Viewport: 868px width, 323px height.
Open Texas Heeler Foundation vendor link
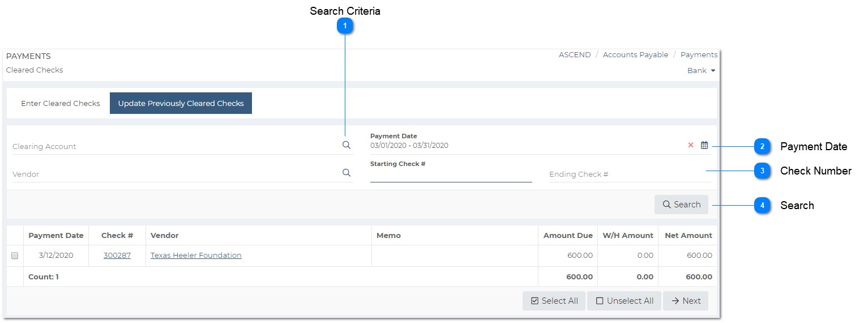click(x=196, y=256)
